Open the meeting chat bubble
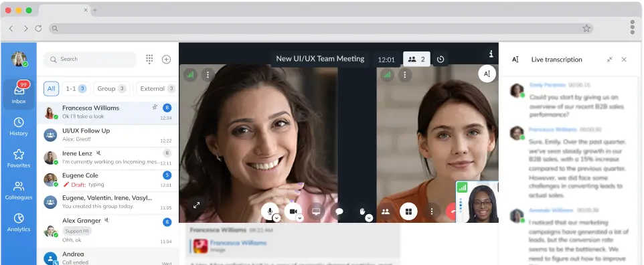The height and width of the screenshot is (265, 644). click(x=339, y=211)
